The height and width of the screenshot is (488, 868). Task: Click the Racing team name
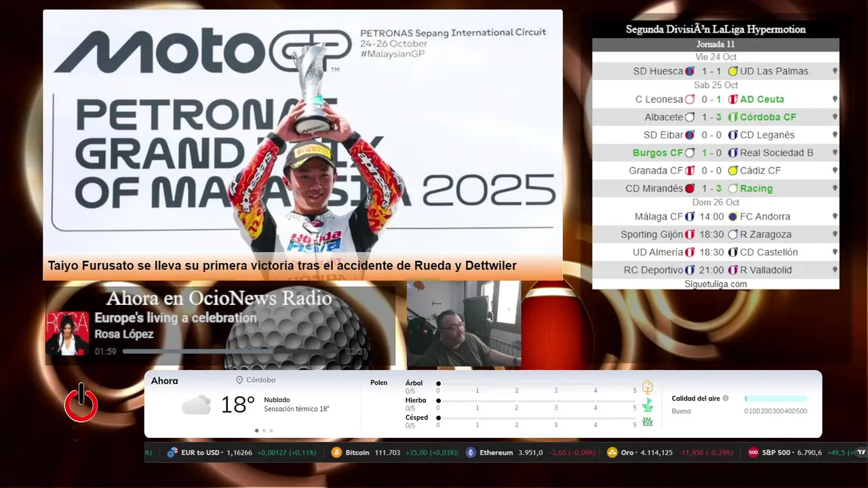(756, 188)
